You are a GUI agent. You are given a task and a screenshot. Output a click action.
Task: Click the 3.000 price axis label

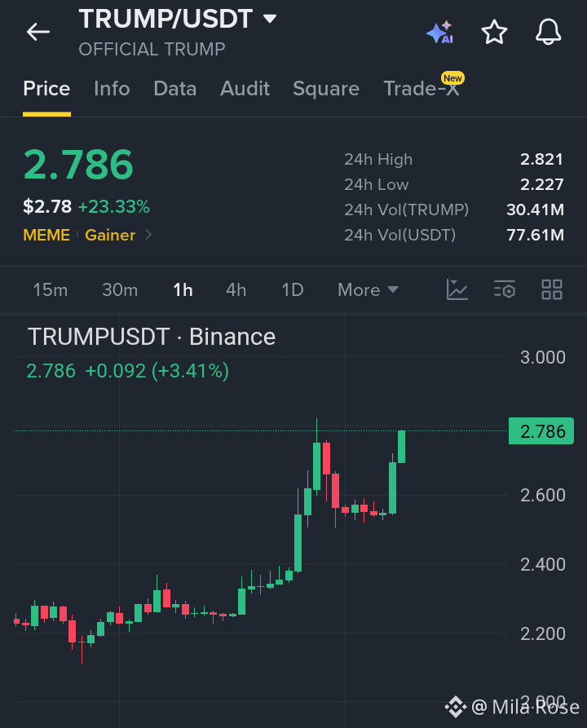542,358
